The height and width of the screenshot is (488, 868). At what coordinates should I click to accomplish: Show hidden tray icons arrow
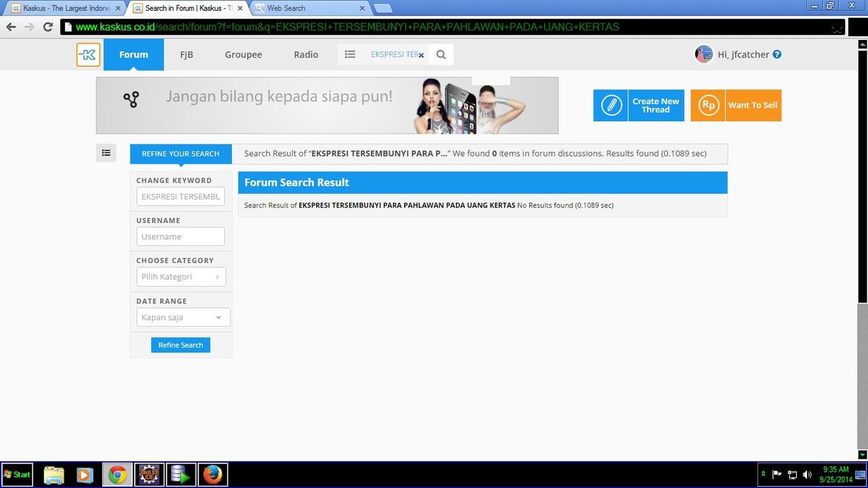(764, 474)
